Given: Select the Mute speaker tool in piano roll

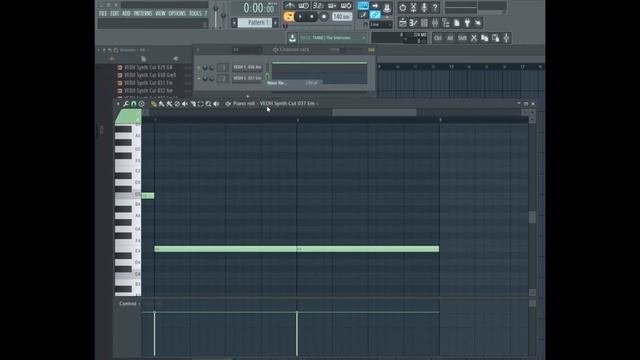Looking at the screenshot, I should tap(185, 104).
